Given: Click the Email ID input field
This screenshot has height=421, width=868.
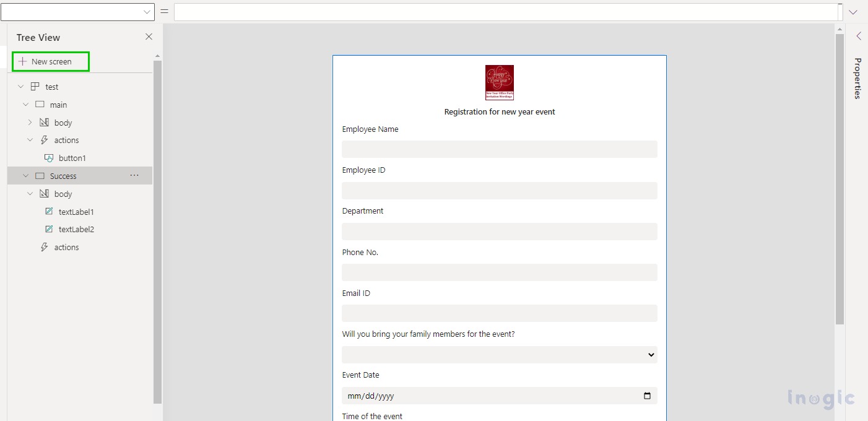Looking at the screenshot, I should pos(499,313).
